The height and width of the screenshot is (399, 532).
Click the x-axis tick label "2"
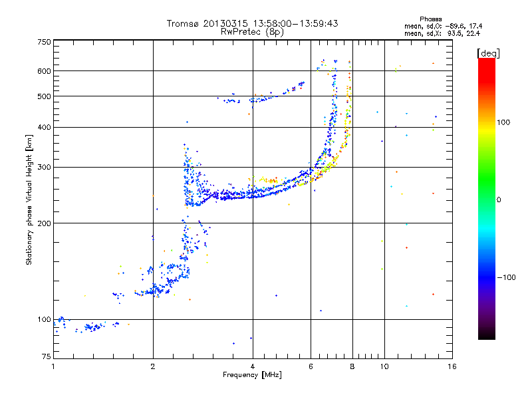(153, 366)
